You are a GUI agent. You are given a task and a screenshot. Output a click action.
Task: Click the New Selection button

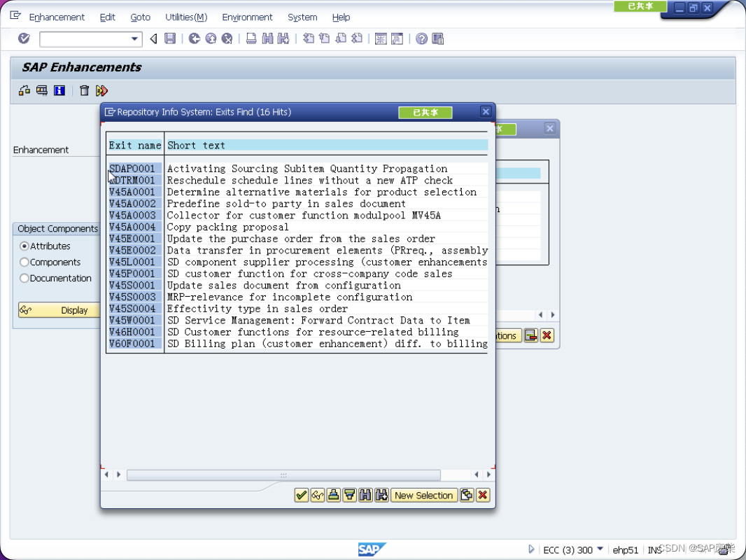423,496
